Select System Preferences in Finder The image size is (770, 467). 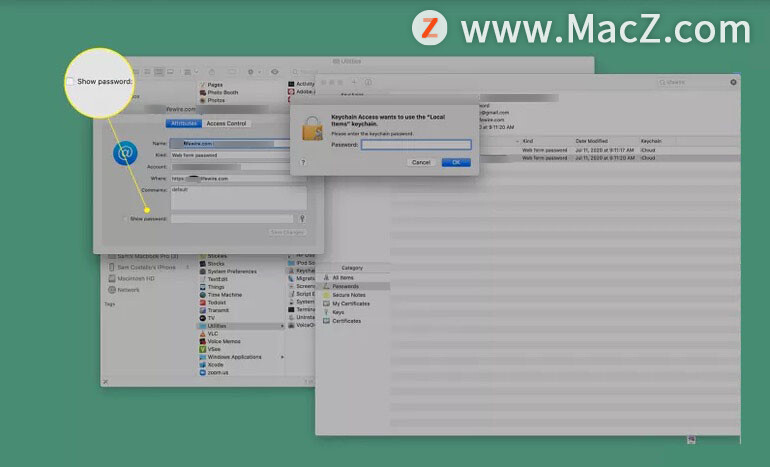coord(232,272)
